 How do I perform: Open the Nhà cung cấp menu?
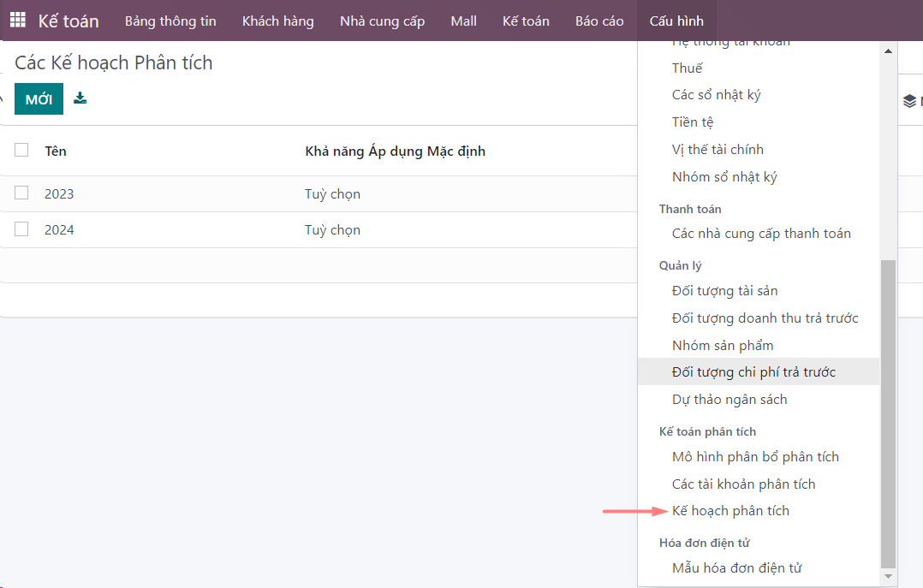coord(382,21)
